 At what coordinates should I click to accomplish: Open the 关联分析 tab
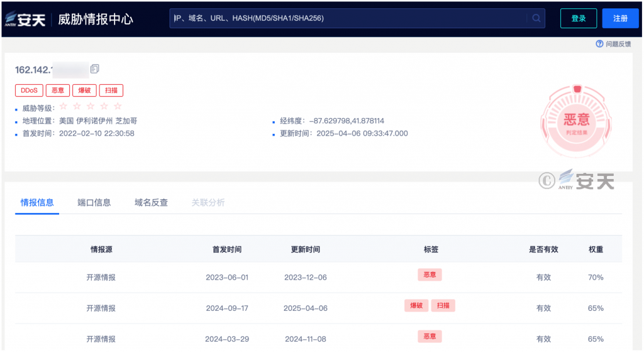click(x=208, y=202)
